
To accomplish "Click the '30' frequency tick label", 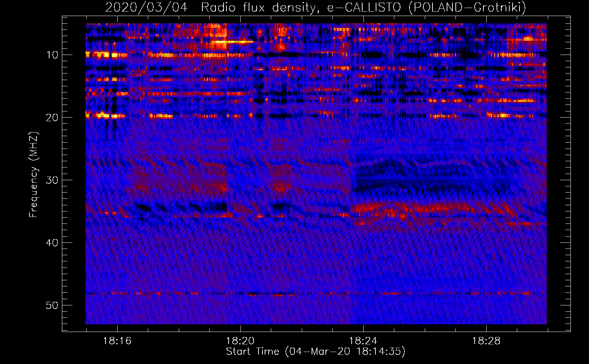I will click(52, 180).
